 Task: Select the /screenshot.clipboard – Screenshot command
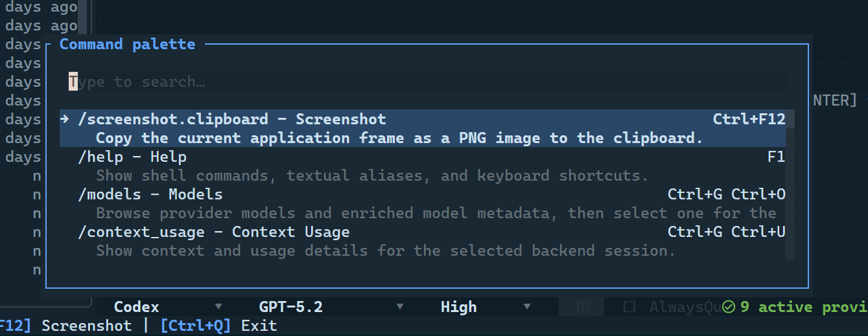pos(423,128)
